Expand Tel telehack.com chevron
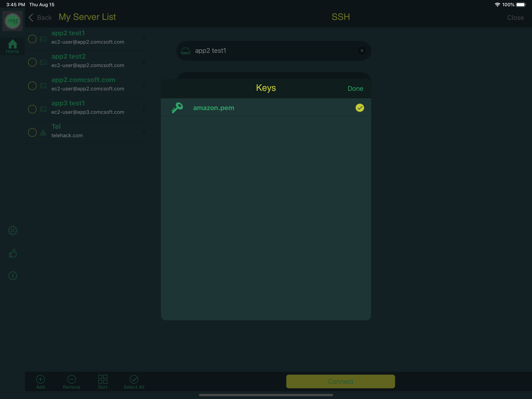The width and height of the screenshot is (532, 399). 144,132
